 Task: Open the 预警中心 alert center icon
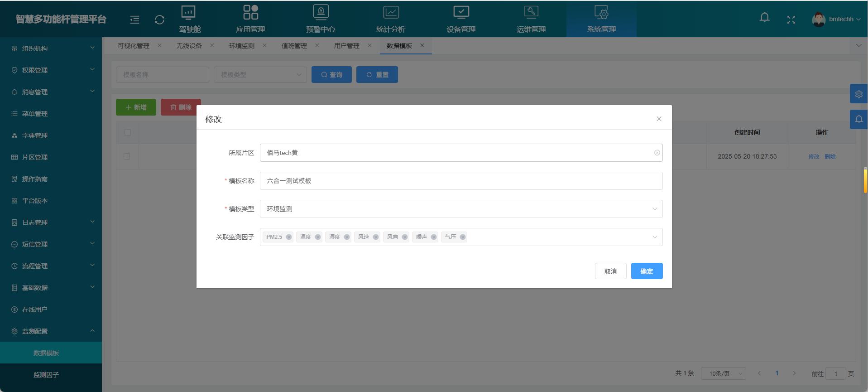(x=321, y=13)
